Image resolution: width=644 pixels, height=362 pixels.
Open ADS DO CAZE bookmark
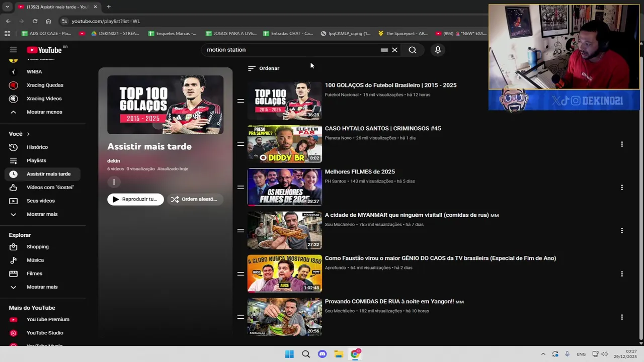(46, 34)
